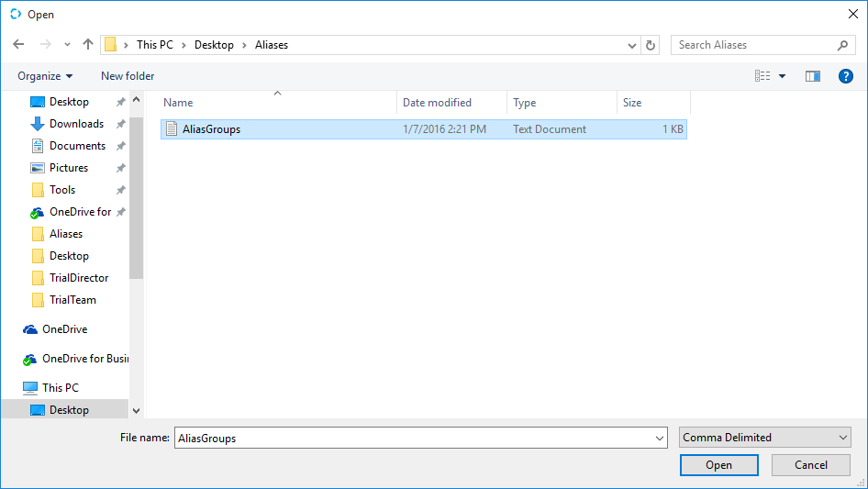Open the view options dropdown arrow

(x=782, y=76)
